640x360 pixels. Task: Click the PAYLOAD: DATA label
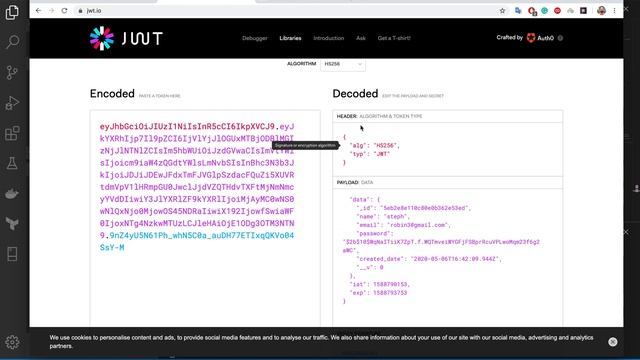click(355, 182)
